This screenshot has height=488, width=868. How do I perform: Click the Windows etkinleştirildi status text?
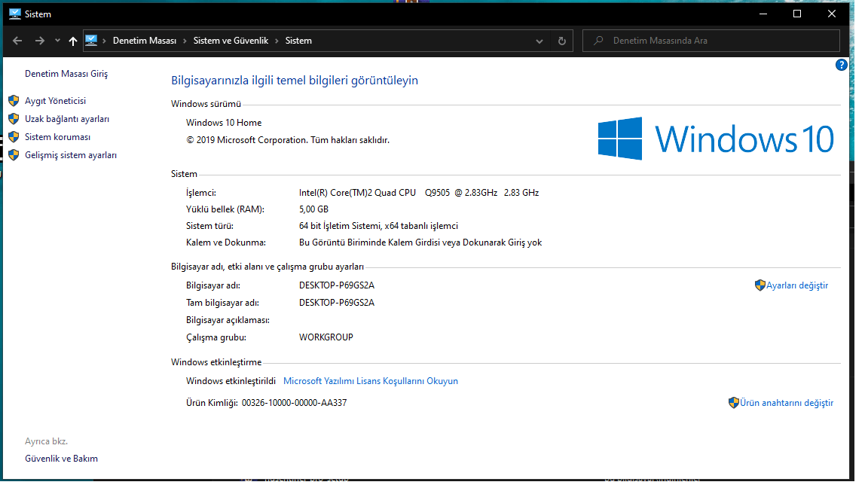pyautogui.click(x=231, y=381)
